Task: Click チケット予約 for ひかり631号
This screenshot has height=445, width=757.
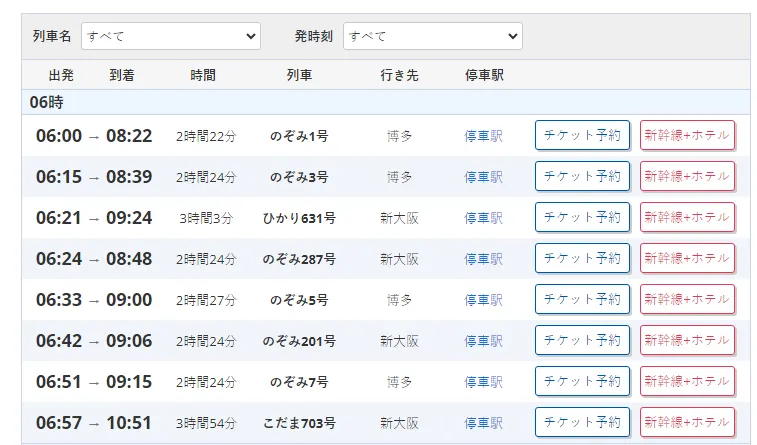Action: (x=582, y=217)
